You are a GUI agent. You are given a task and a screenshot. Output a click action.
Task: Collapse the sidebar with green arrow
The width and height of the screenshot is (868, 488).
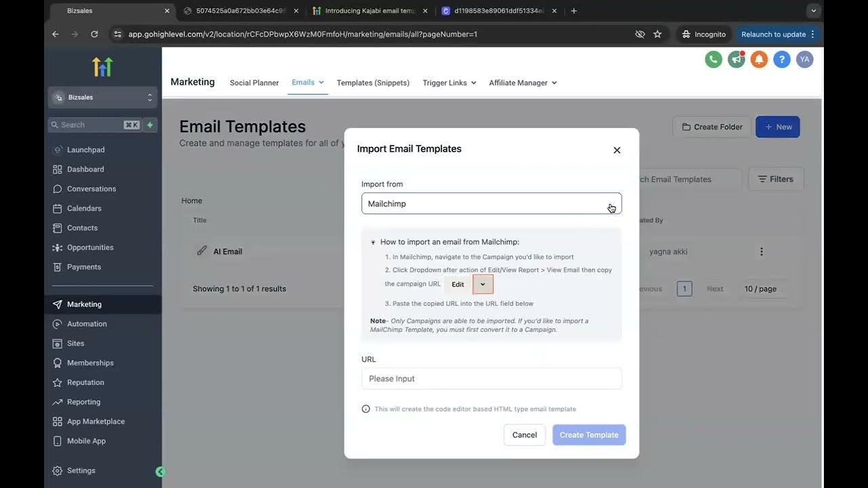tap(161, 472)
